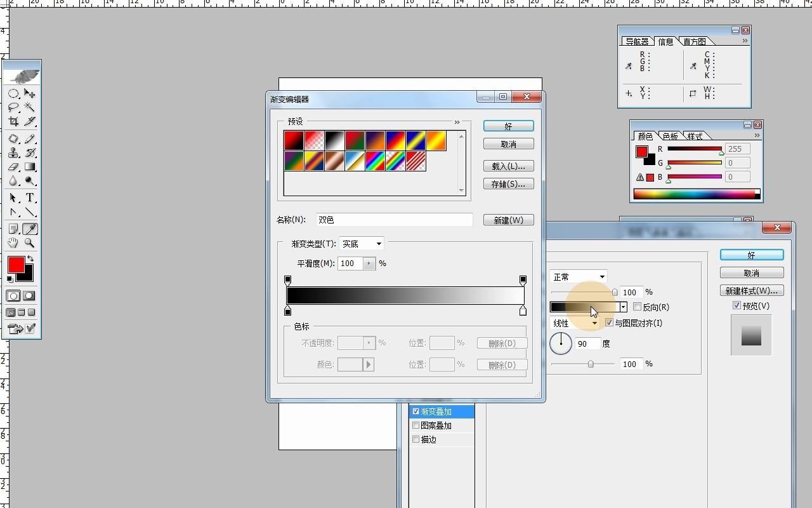Switch to the 颜色 color tab

(x=645, y=137)
